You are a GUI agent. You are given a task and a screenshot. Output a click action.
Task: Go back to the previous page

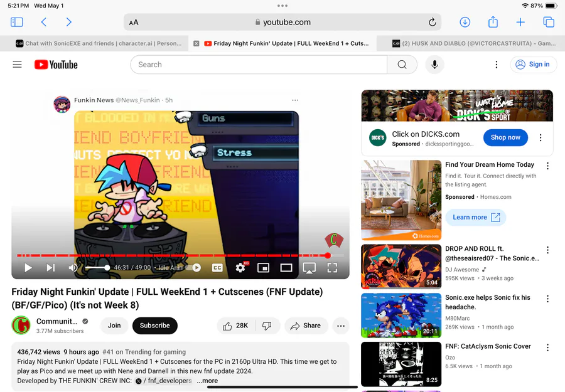[43, 23]
